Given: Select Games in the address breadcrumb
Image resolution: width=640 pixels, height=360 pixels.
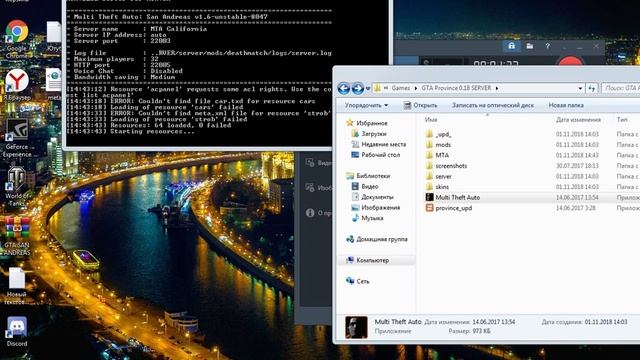Looking at the screenshot, I should (400, 88).
